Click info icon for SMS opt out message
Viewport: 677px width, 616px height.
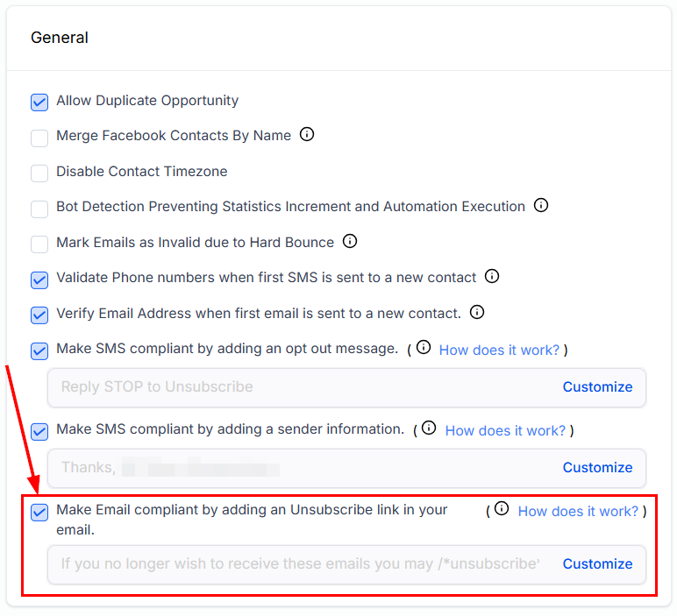coord(424,348)
